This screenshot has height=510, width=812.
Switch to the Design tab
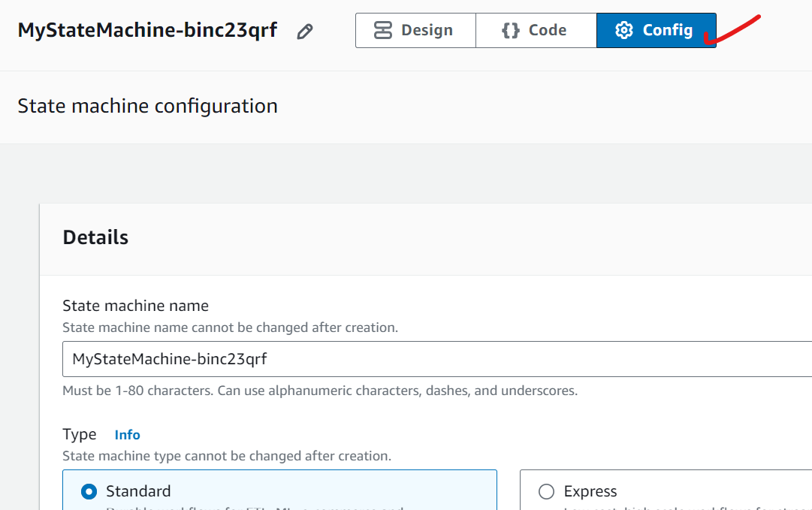tap(415, 31)
